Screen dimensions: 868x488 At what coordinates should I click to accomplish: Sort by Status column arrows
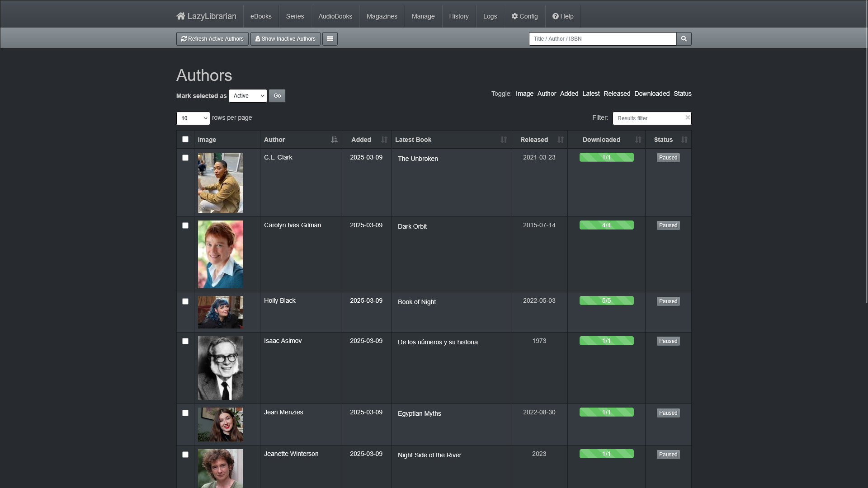[x=684, y=140]
